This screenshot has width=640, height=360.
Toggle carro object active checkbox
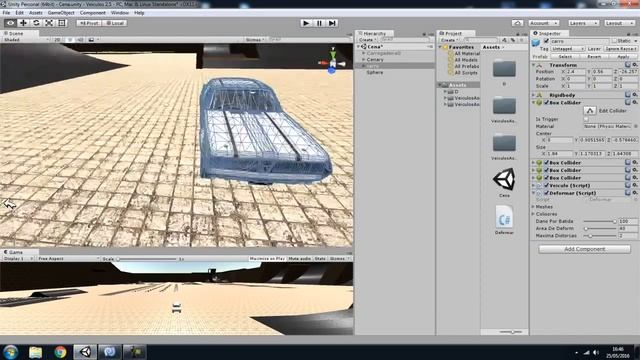coord(546,41)
